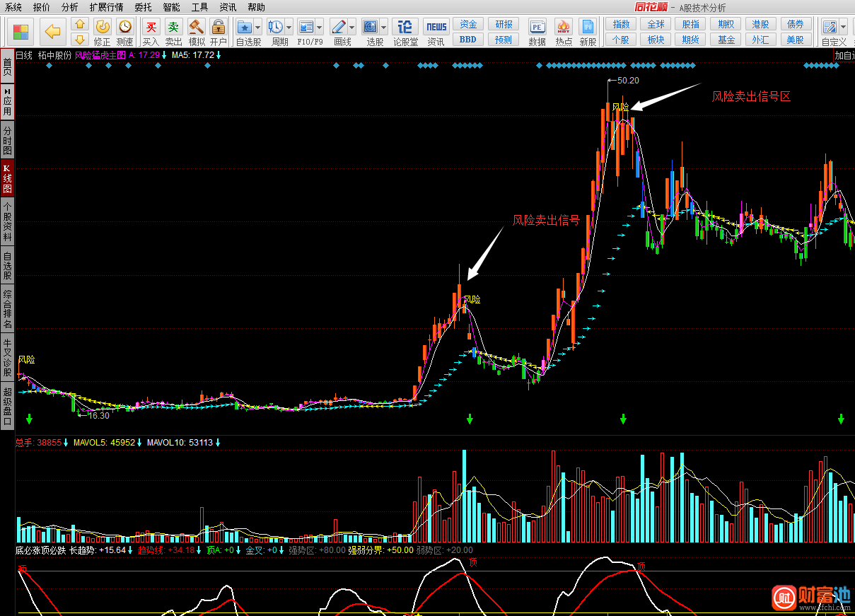Click the 期货 button
The image size is (855, 616).
coord(691,40)
